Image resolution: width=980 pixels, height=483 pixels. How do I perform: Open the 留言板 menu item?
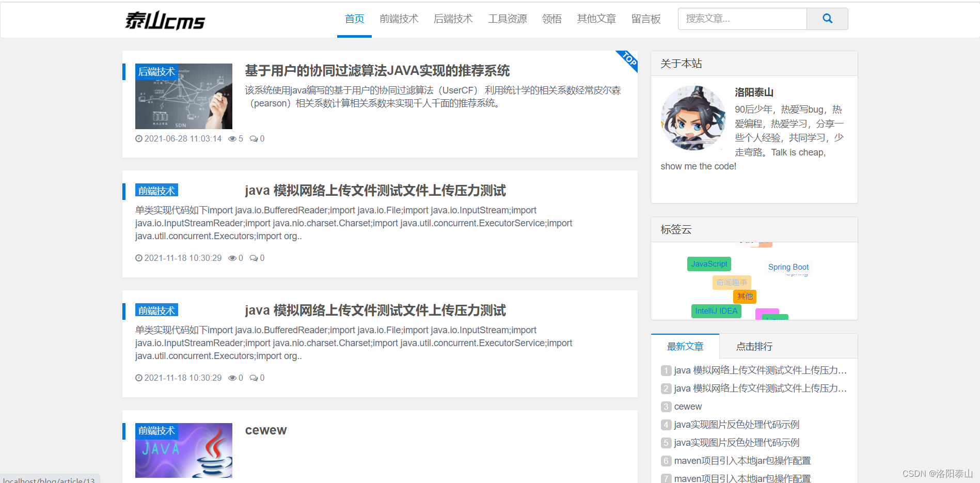pyautogui.click(x=645, y=19)
